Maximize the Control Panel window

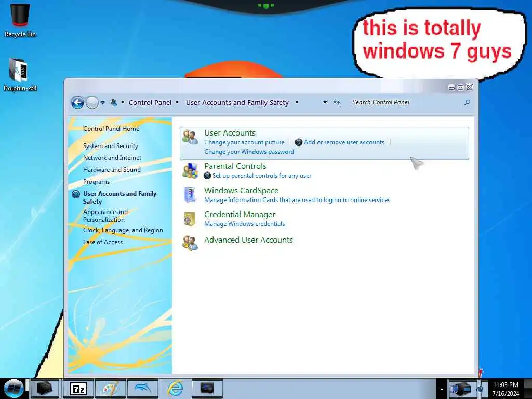(x=460, y=87)
